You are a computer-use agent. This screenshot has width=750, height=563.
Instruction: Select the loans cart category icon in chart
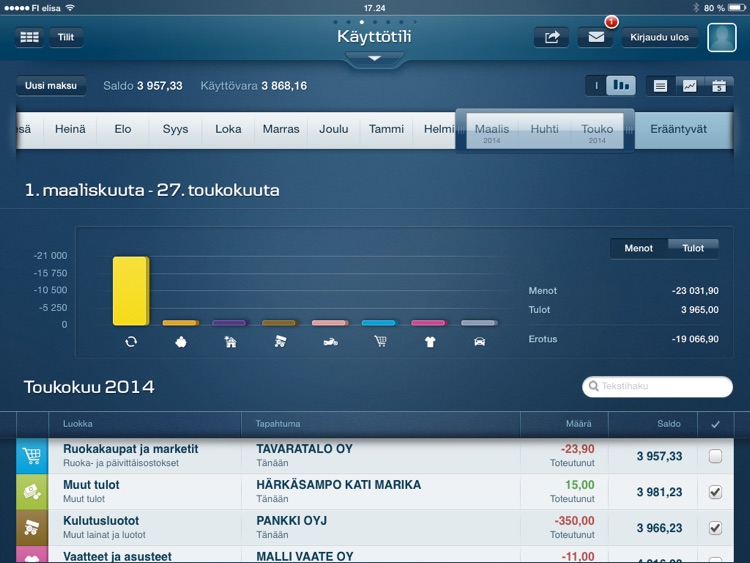[280, 342]
